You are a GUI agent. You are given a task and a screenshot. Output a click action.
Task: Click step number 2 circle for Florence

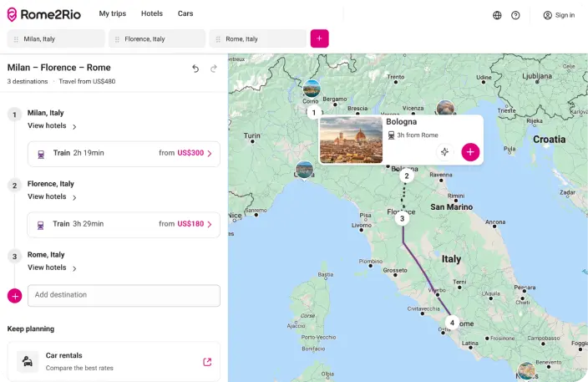[15, 186]
